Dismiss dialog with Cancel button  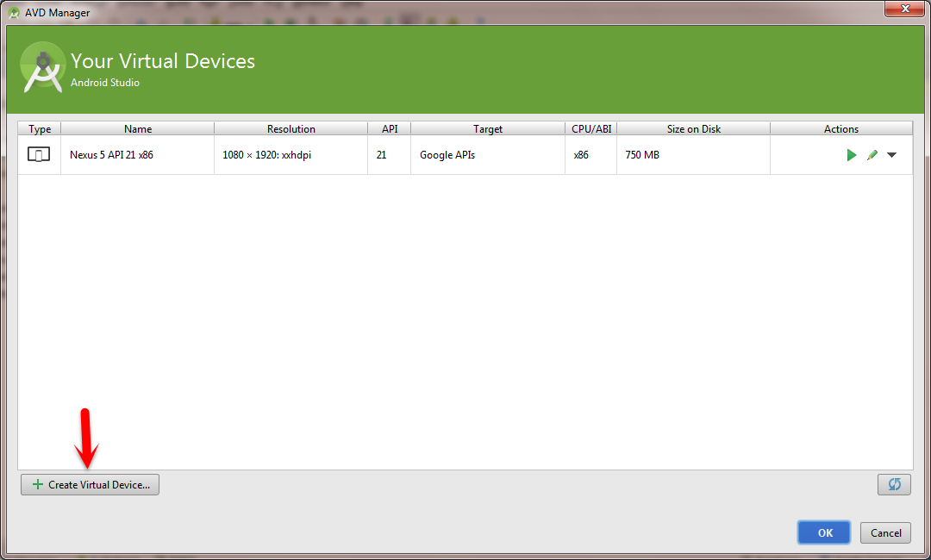pyautogui.click(x=885, y=532)
